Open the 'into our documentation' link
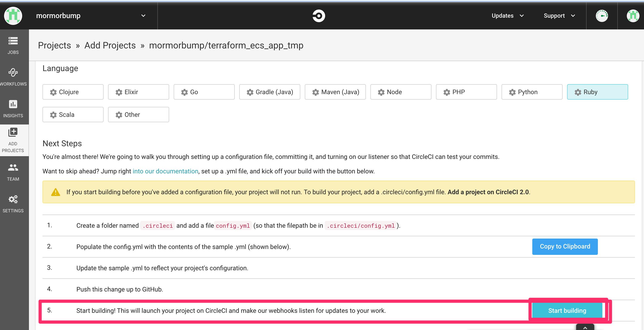This screenshot has height=330, width=644. click(165, 171)
